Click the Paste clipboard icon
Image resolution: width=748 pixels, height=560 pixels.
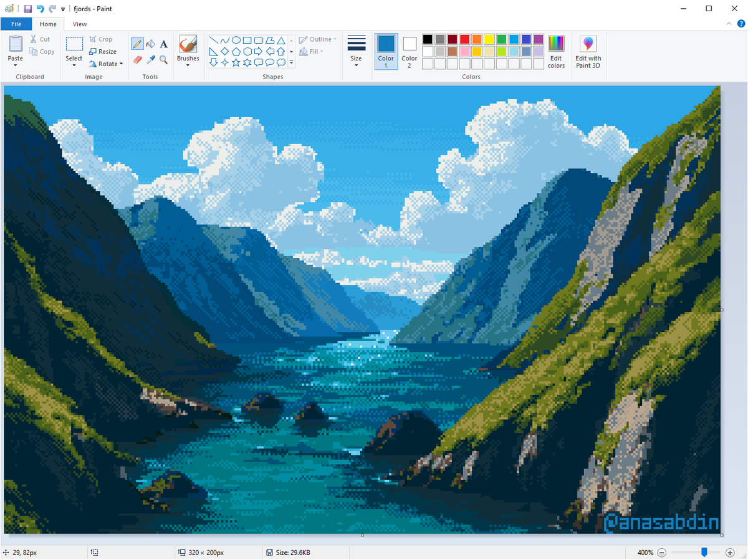(16, 44)
